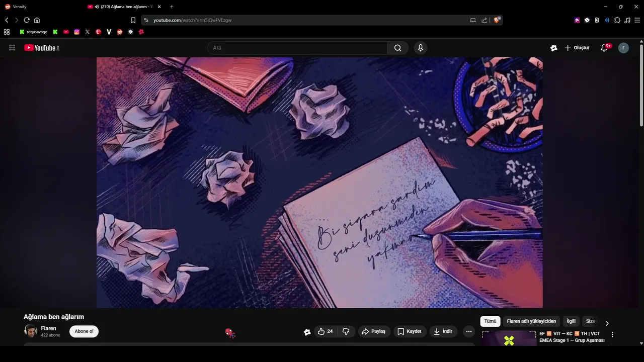Like the video with 24 likes
Image resolution: width=644 pixels, height=362 pixels.
click(x=325, y=331)
